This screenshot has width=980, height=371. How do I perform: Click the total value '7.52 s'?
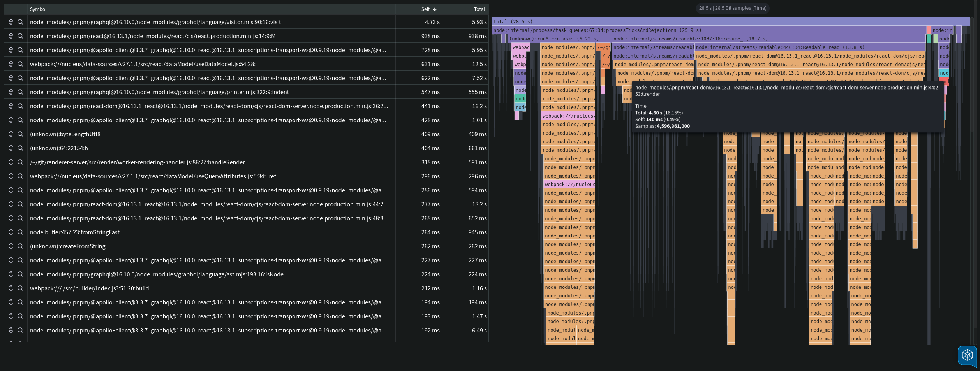(479, 78)
